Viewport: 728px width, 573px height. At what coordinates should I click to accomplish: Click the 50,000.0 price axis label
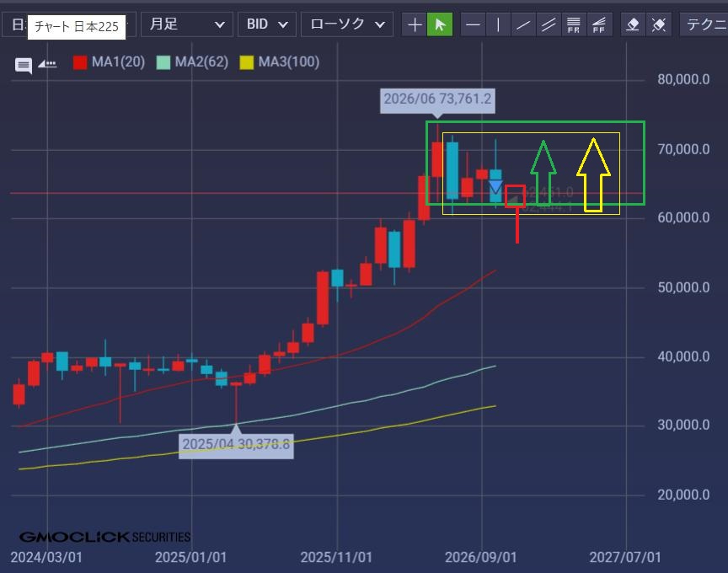pyautogui.click(x=683, y=287)
